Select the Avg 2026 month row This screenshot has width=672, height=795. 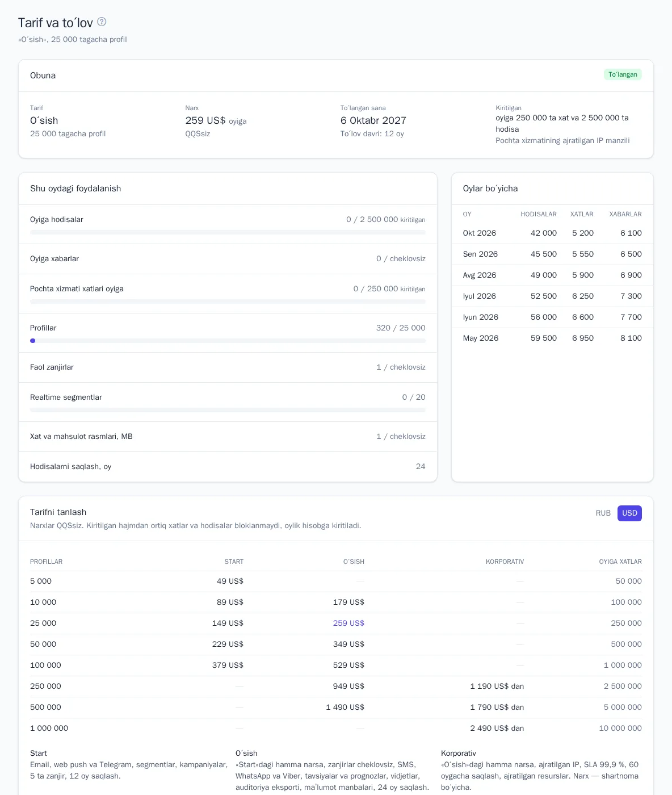(x=552, y=275)
